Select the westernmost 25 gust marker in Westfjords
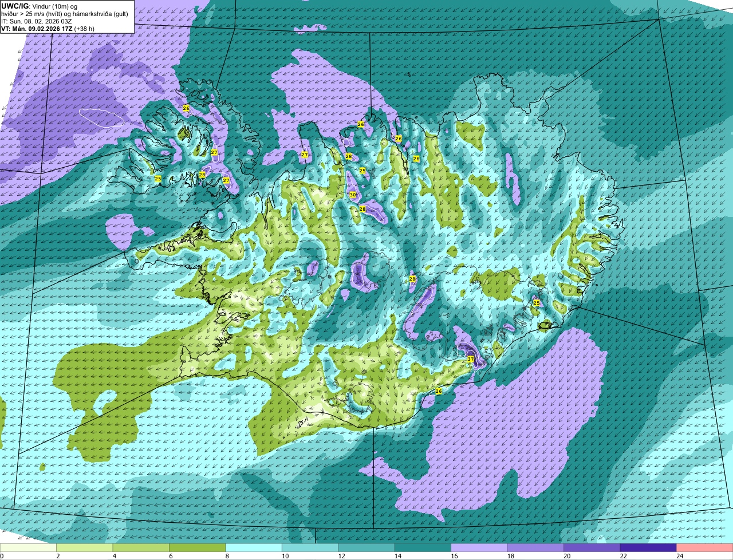This screenshot has height=560, width=733. tap(158, 179)
